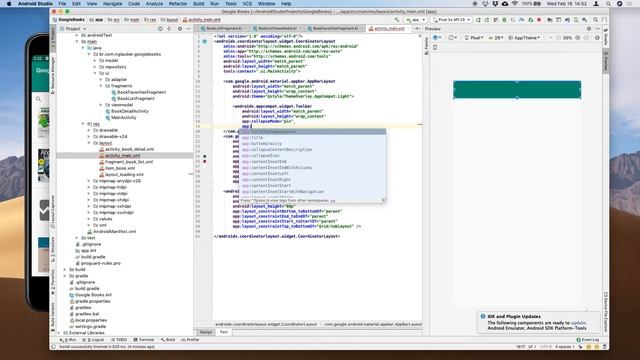
Task: Click the red Stop icon in the toolbar
Action: tap(539, 20)
